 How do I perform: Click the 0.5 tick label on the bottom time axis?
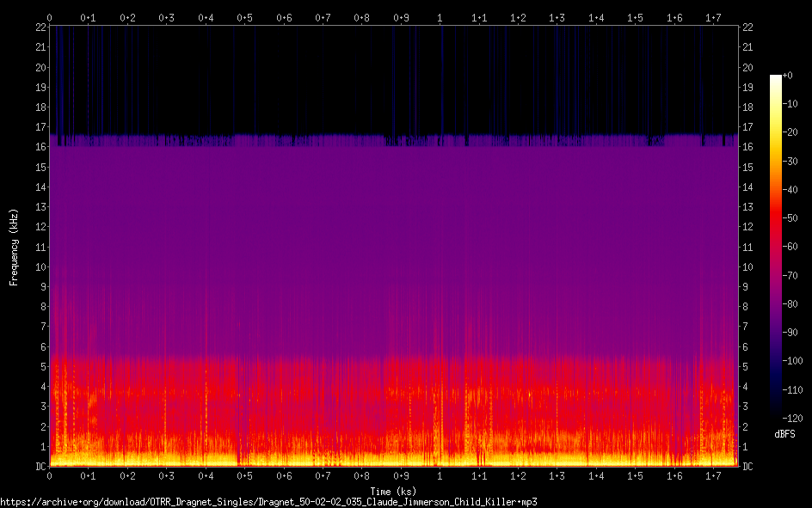coord(245,475)
